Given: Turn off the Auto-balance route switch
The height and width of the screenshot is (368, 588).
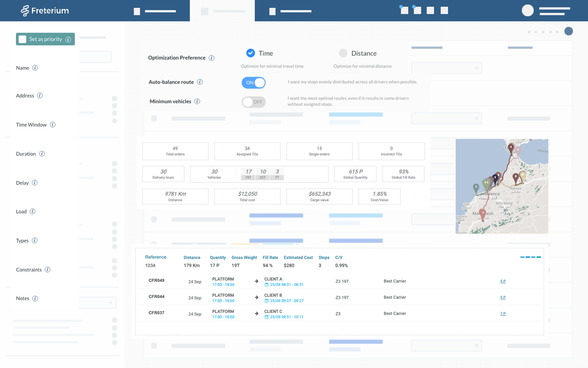Looking at the screenshot, I should point(253,83).
